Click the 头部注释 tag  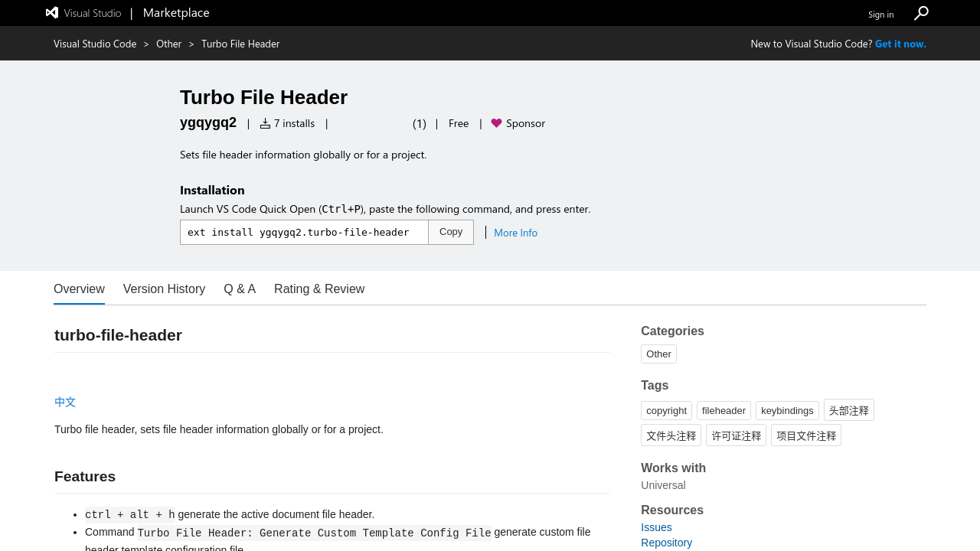[849, 410]
